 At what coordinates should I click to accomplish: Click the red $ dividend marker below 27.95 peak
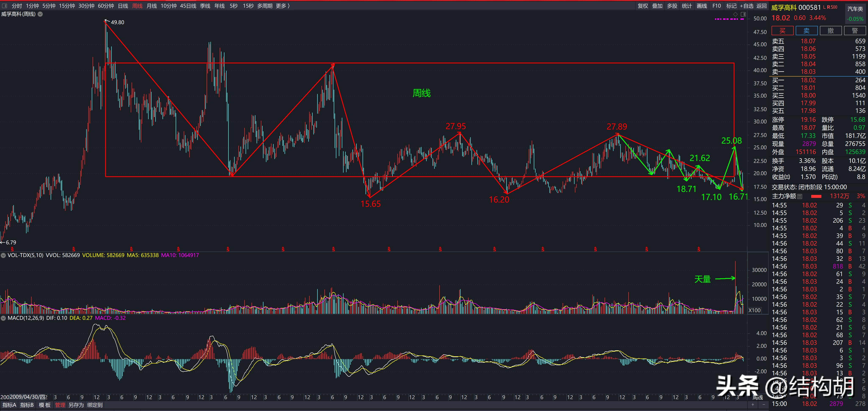coord(440,249)
